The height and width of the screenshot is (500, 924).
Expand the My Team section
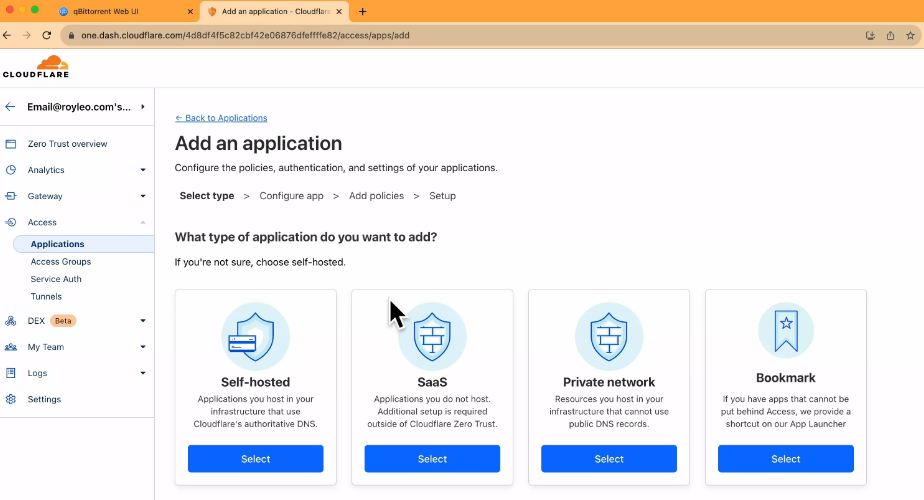point(143,347)
